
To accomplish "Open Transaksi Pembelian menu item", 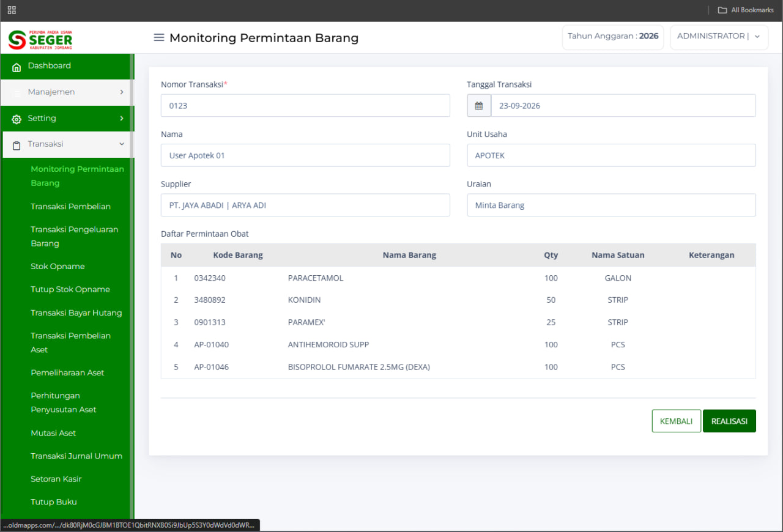I will click(x=71, y=207).
